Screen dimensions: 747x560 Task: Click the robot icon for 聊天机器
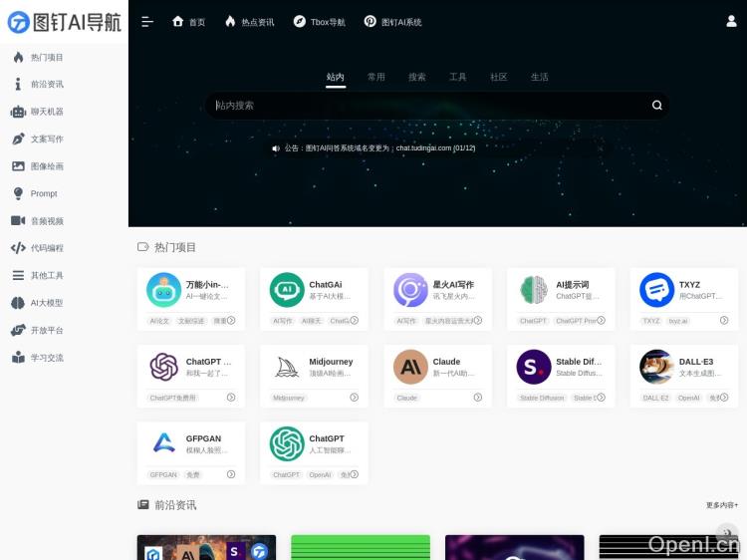coord(18,112)
